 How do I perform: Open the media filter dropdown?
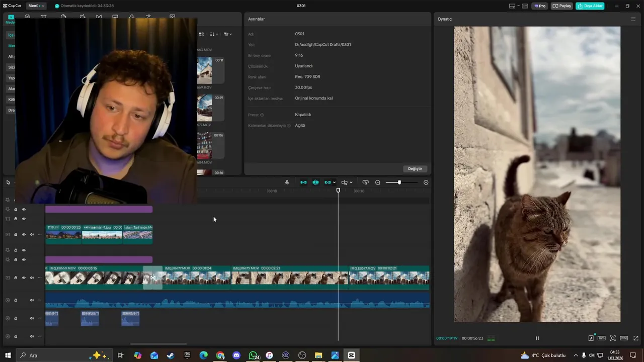tap(227, 34)
